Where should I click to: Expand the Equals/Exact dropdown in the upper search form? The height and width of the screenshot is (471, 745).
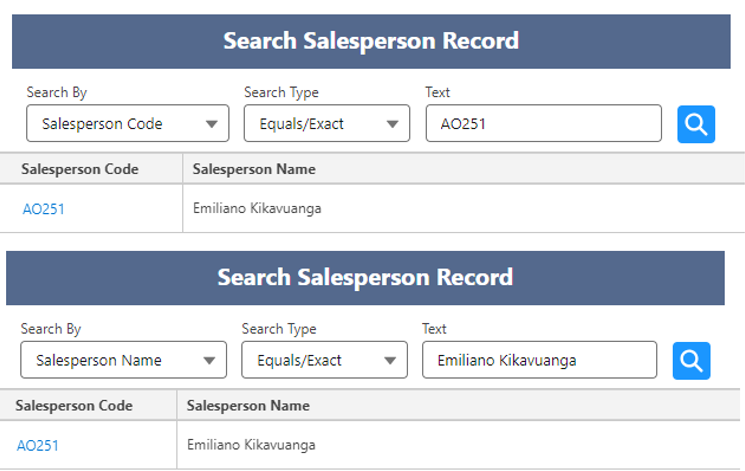coord(326,124)
